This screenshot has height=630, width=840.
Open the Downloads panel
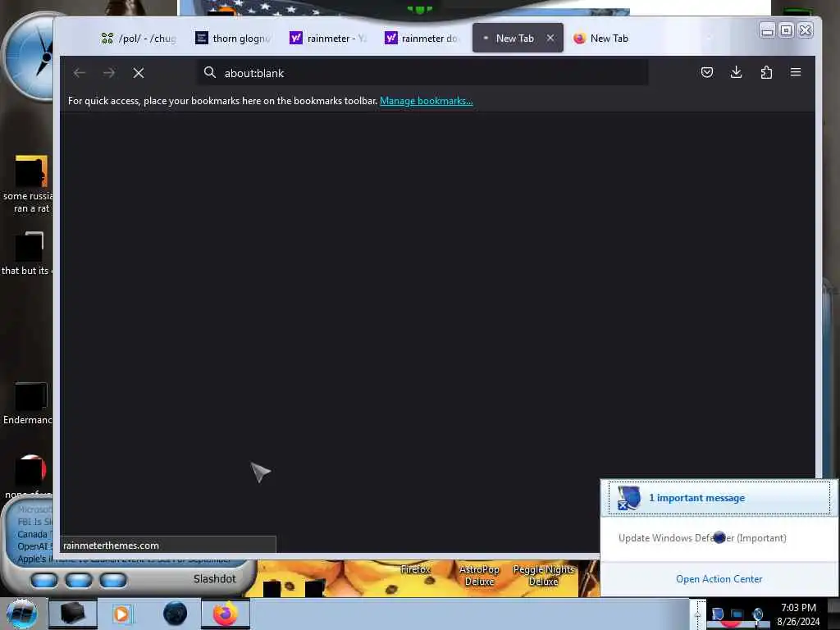tap(736, 72)
